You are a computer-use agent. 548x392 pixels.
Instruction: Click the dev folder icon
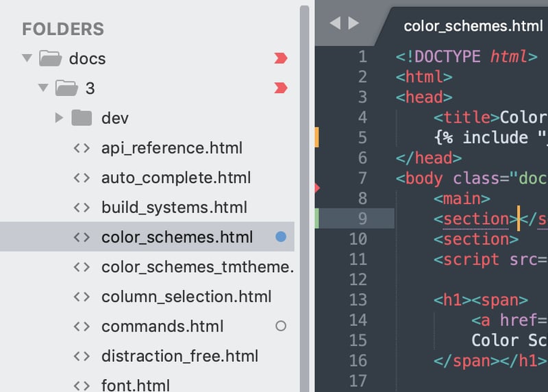[82, 118]
